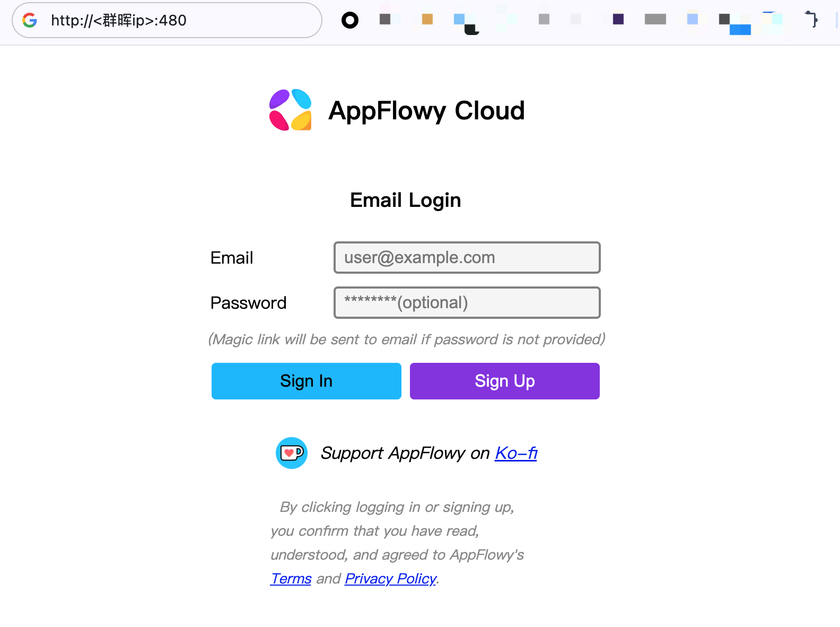
Task: Click the Google icon in address bar
Action: [30, 20]
